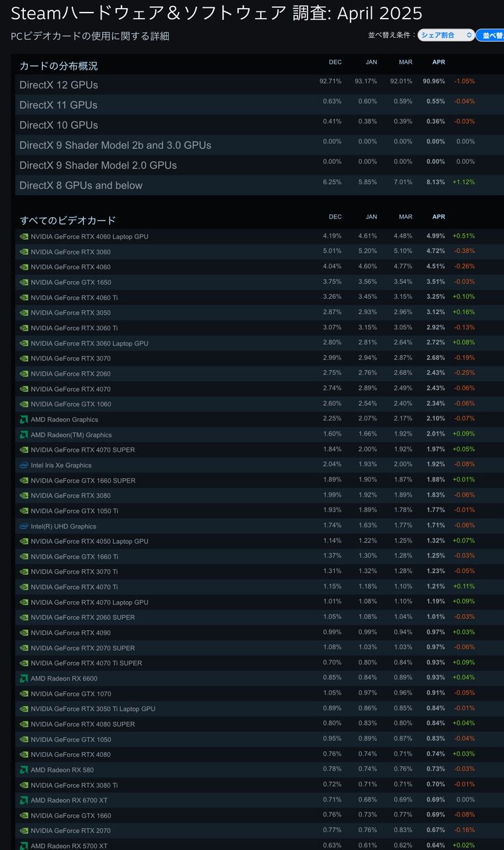Click NVIDIA logo beside GeForce RTX 2060
This screenshot has height=850, width=504.
[24, 374]
